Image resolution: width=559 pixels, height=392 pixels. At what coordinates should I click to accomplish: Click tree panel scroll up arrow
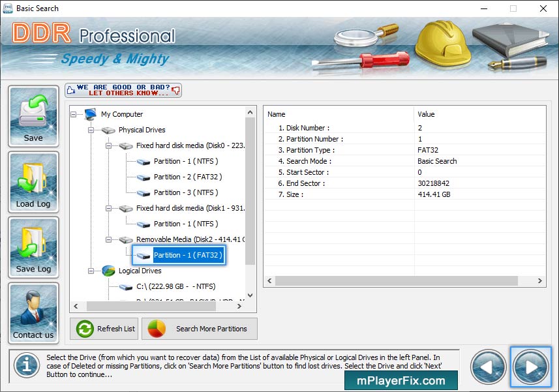pyautogui.click(x=250, y=112)
